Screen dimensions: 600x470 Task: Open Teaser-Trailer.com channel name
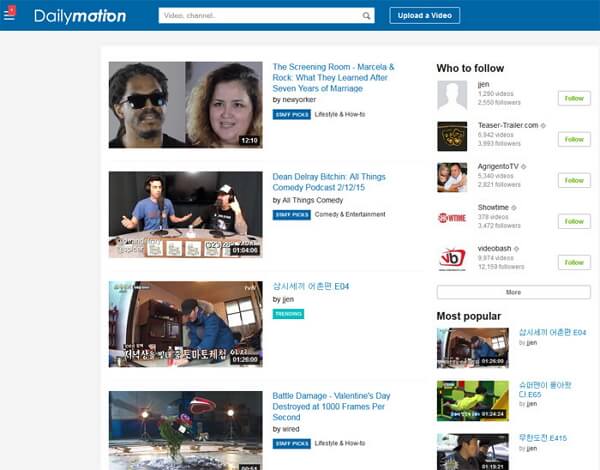tap(508, 125)
